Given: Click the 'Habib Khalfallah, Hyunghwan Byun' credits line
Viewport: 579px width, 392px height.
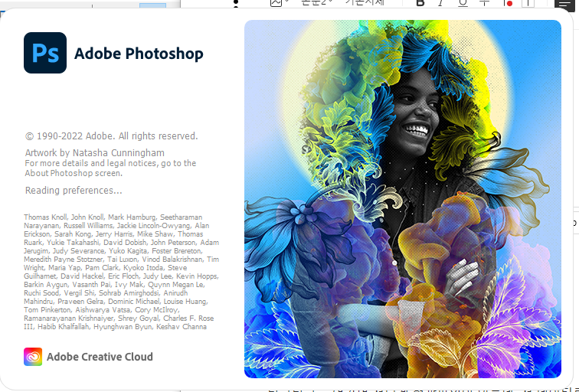Looking at the screenshot, I should [115, 327].
